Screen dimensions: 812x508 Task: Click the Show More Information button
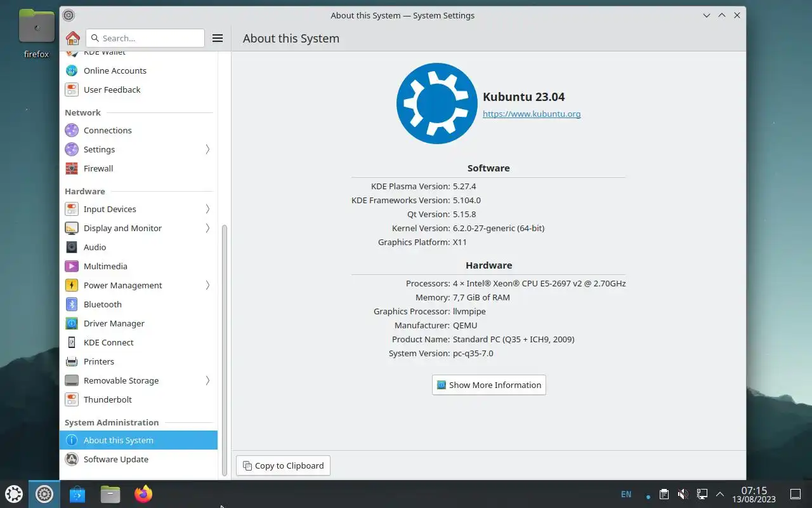pyautogui.click(x=489, y=385)
